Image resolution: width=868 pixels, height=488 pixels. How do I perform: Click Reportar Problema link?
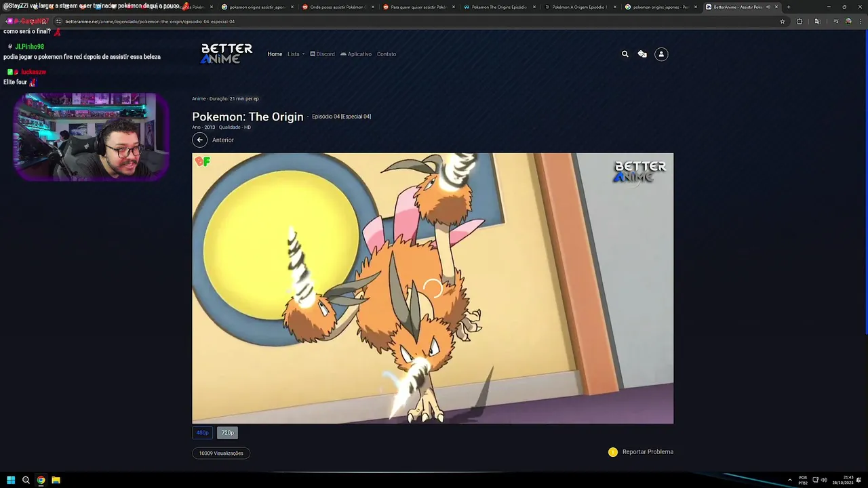[648, 452]
